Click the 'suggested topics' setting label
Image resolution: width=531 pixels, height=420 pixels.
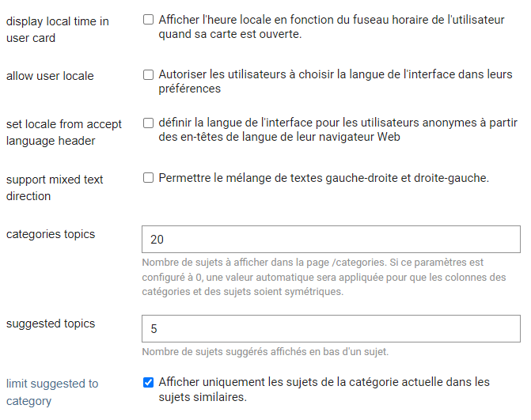(51, 324)
